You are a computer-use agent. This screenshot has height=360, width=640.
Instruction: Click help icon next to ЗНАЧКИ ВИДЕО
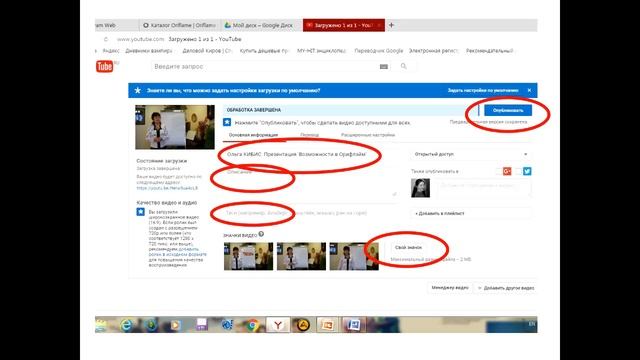click(261, 234)
